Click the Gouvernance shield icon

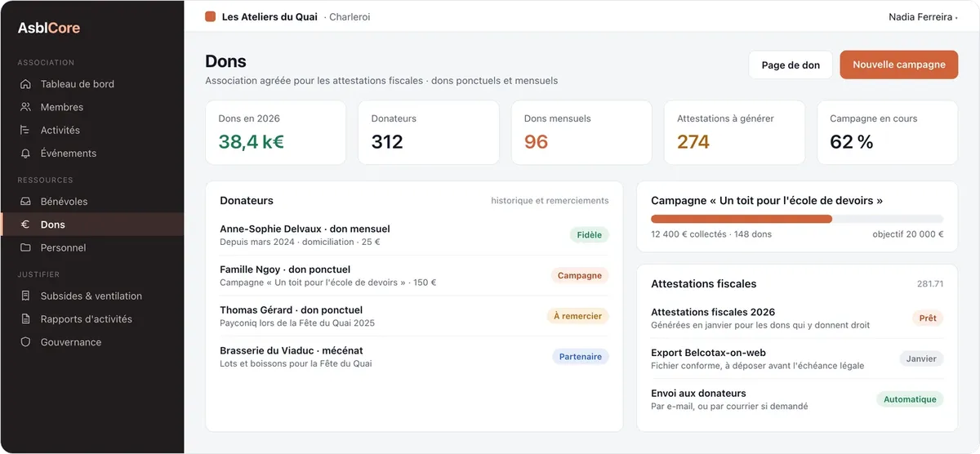25,342
